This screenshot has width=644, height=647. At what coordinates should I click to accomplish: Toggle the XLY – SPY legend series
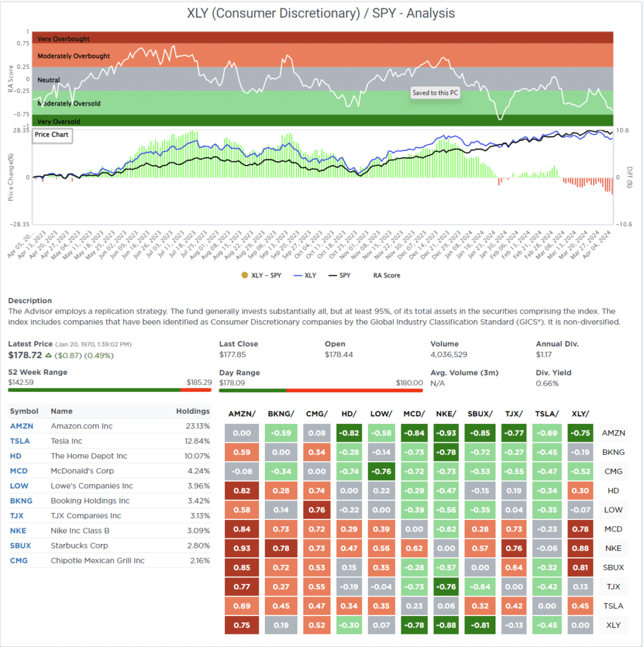coord(261,275)
